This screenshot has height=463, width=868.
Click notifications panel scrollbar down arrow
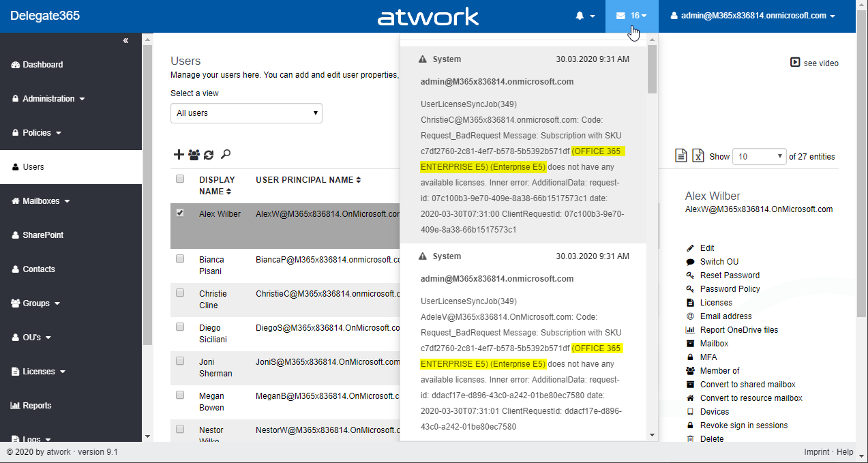tap(653, 434)
